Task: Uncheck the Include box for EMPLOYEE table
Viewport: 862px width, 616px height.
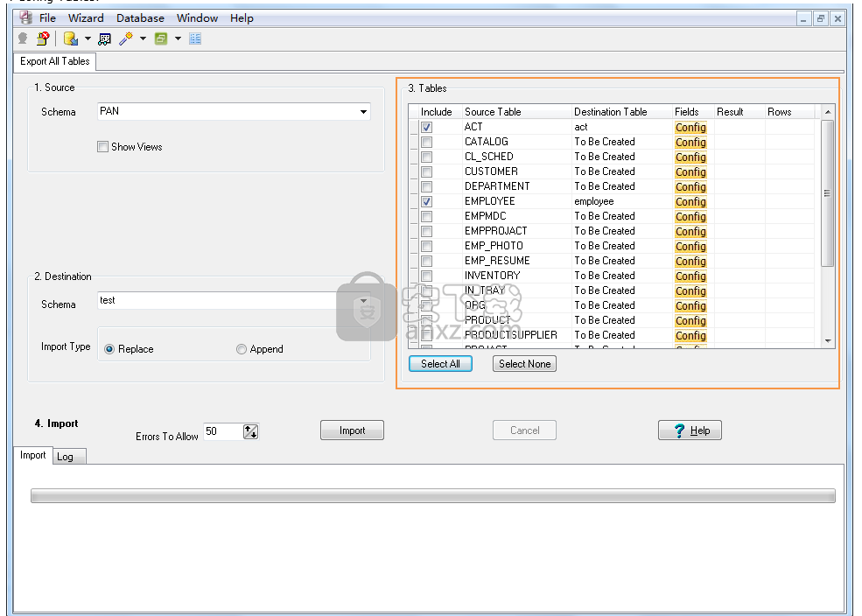Action: coord(426,201)
